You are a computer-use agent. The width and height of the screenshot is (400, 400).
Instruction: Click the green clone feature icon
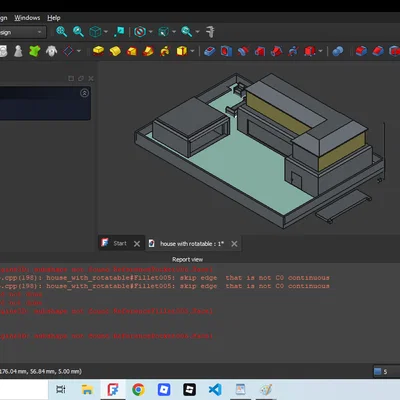(x=35, y=51)
